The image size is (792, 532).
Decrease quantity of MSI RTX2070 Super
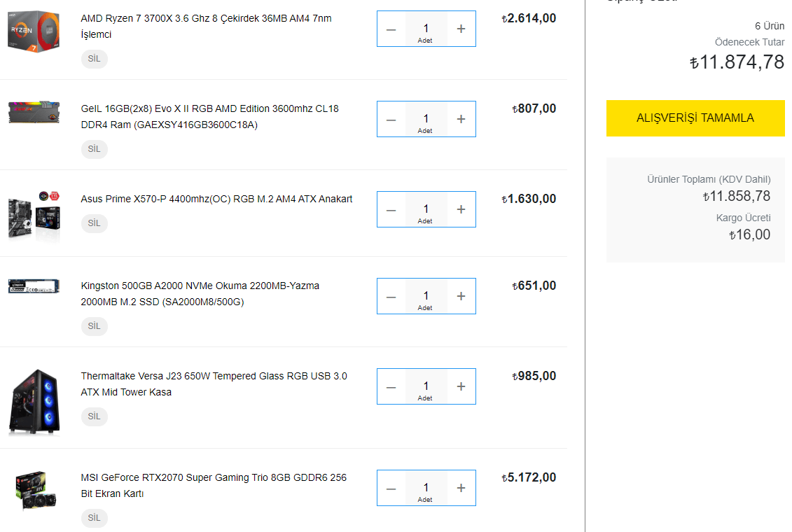coord(391,488)
